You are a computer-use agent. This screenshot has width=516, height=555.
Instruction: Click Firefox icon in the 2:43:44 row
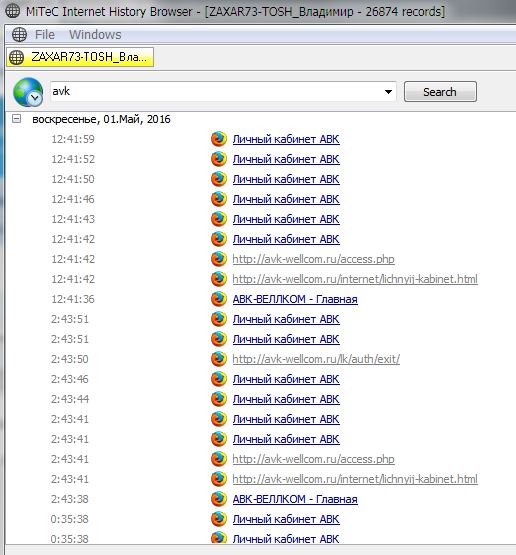click(x=219, y=399)
